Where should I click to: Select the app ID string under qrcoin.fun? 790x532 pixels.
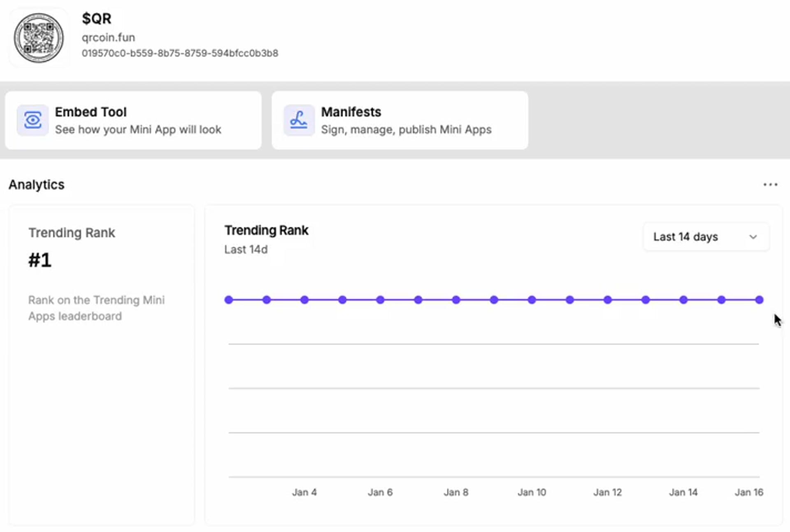[x=180, y=53]
